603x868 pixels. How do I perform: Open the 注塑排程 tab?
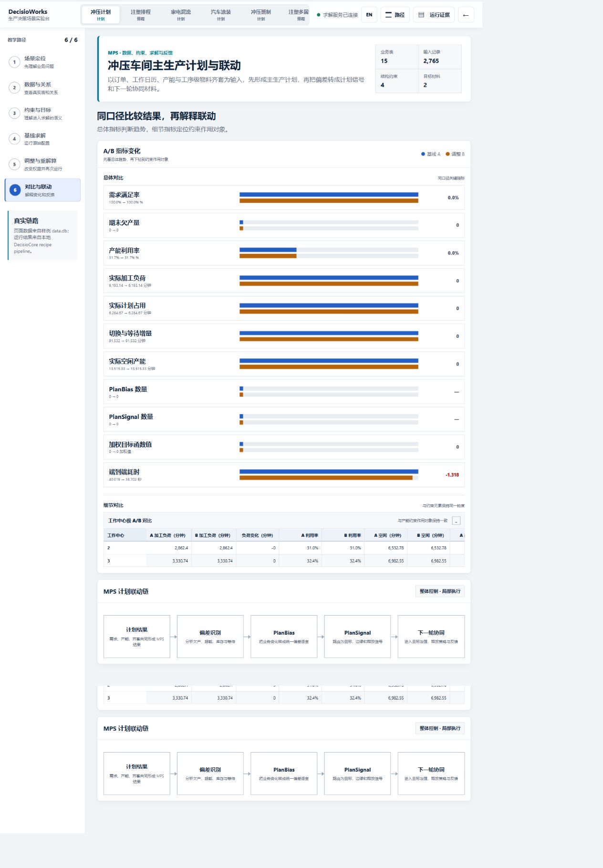click(141, 15)
